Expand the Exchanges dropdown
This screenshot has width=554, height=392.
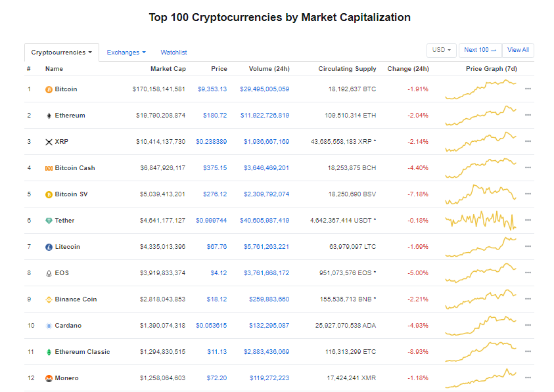pos(126,53)
